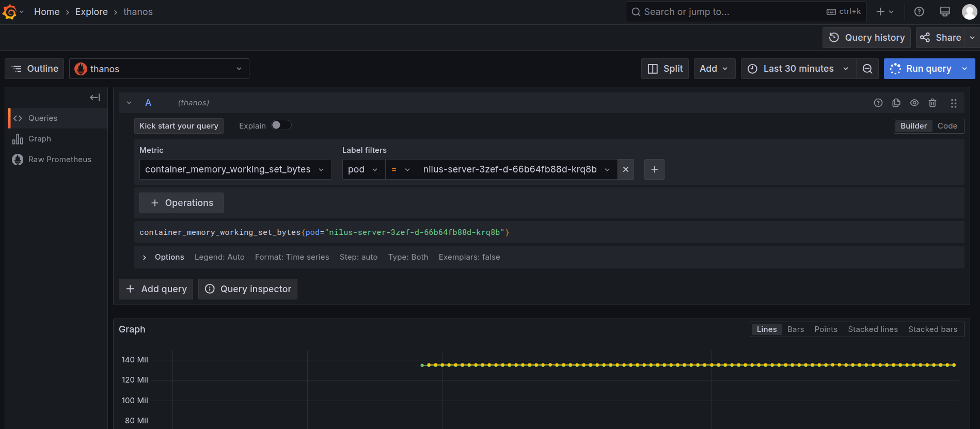Click the zoom out time range icon

pyautogui.click(x=867, y=69)
